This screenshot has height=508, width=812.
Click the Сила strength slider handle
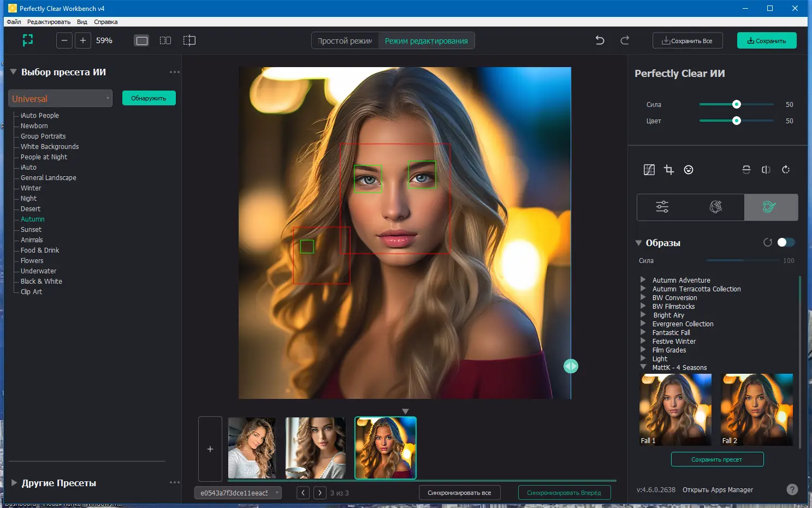[x=737, y=104]
